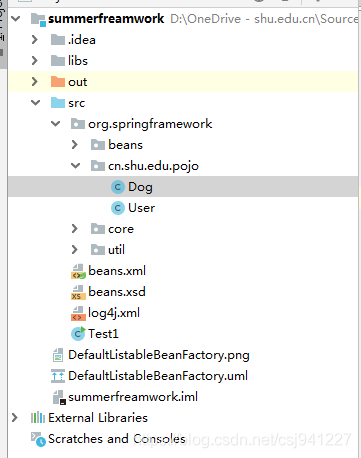Click the DefaultListableBeanFactory.png image icon
The height and width of the screenshot is (458, 361).
[58, 355]
